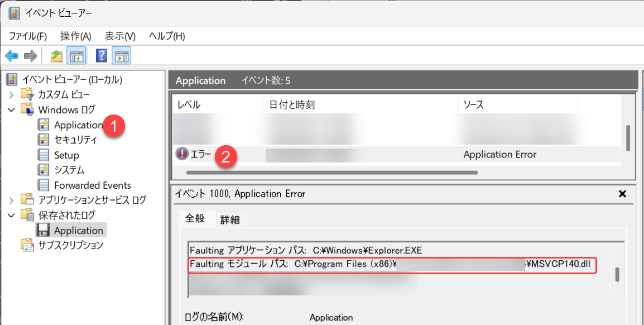Viewport: 644px width, 325px height.
Task: Open a saved log with the folder import icon
Action: pyautogui.click(x=56, y=55)
